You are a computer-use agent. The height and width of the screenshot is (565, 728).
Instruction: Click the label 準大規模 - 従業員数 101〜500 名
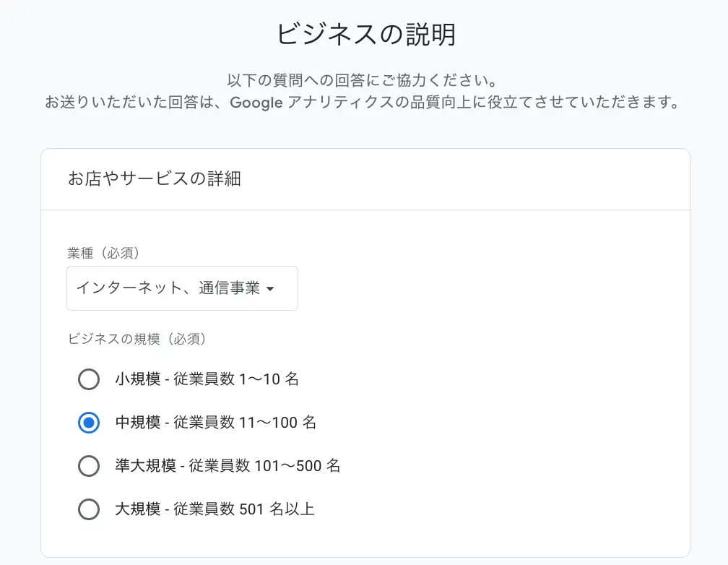coord(228,465)
